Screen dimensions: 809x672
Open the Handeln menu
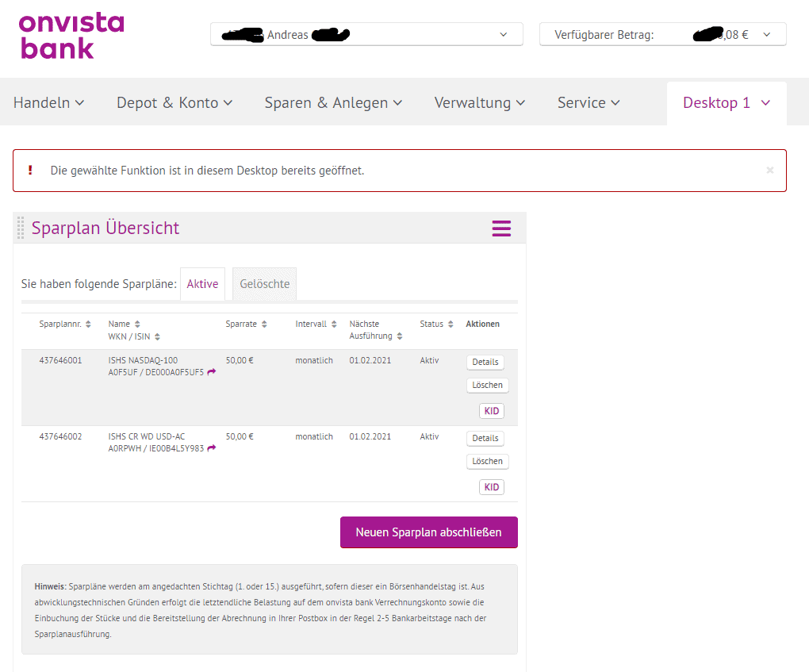pos(48,103)
